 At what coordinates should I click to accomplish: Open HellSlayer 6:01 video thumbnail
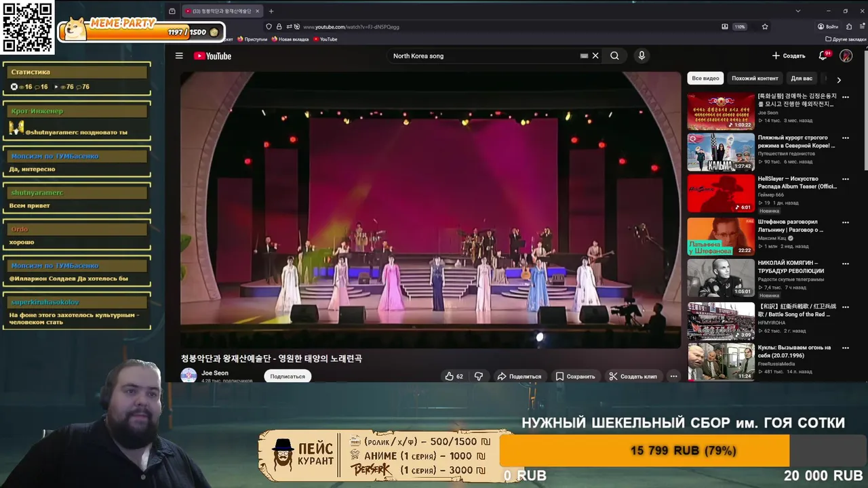pos(721,194)
